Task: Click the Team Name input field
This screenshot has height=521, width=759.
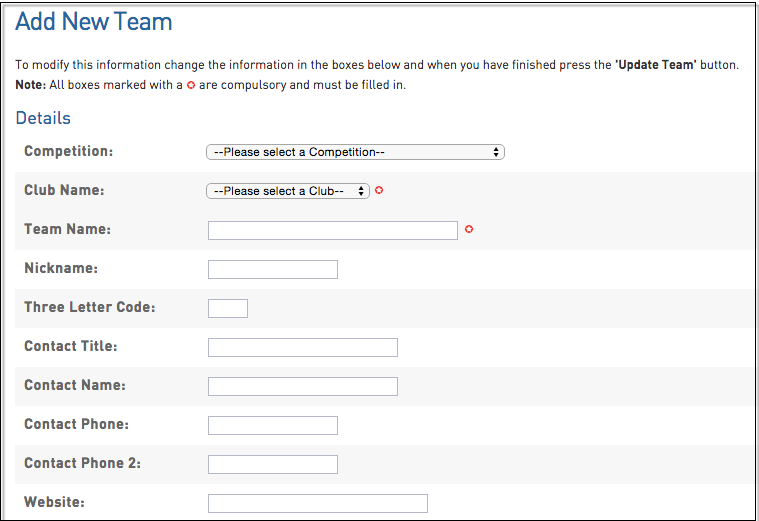Action: tap(332, 230)
